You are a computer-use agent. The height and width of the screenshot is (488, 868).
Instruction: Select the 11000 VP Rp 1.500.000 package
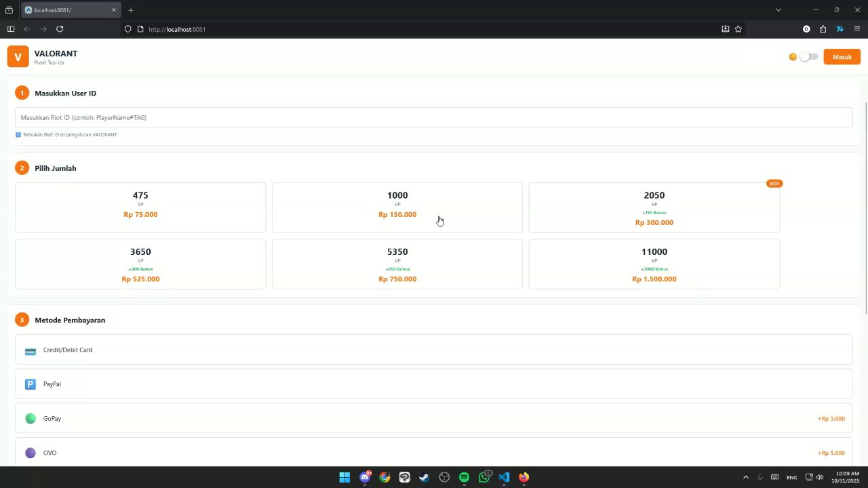pyautogui.click(x=654, y=264)
